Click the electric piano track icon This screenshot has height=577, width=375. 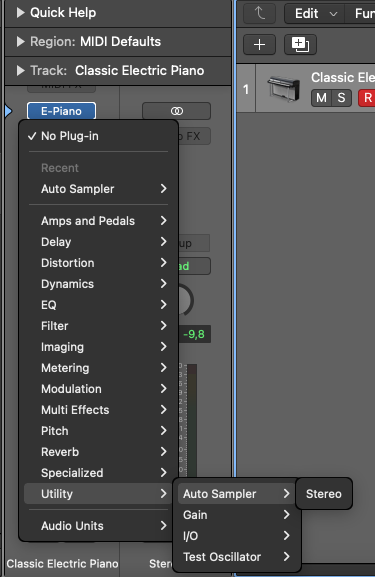[x=283, y=89]
